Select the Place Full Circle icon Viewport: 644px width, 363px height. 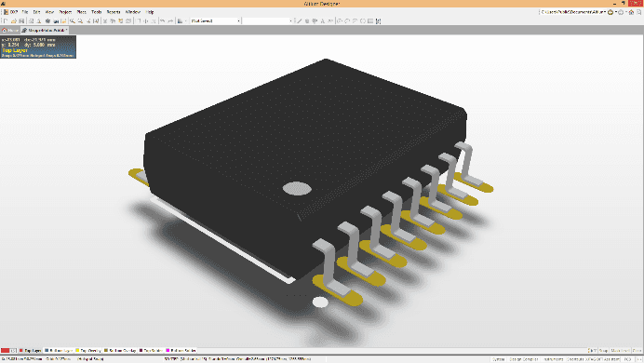(363, 20)
